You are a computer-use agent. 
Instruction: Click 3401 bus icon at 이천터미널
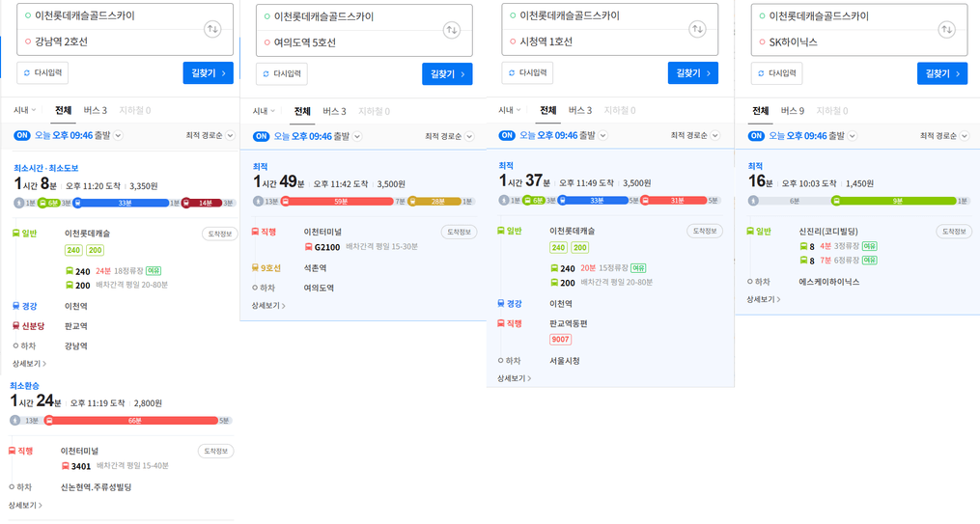[65, 466]
